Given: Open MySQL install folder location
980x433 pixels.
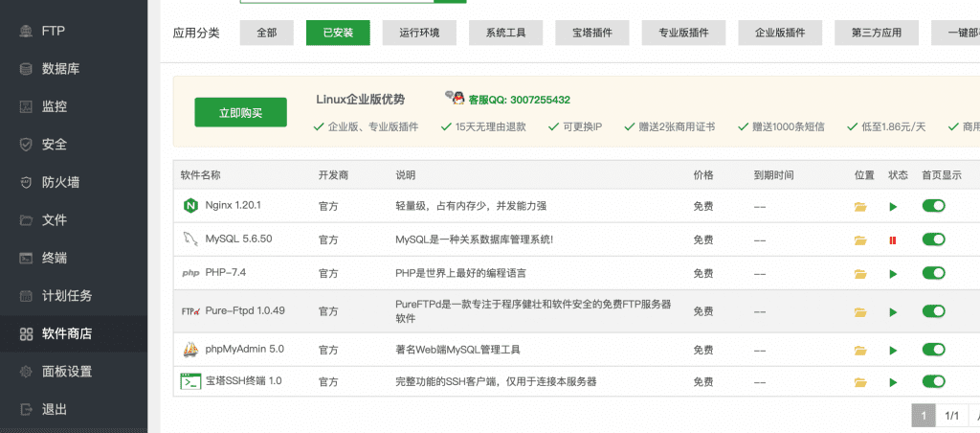Looking at the screenshot, I should [x=860, y=240].
